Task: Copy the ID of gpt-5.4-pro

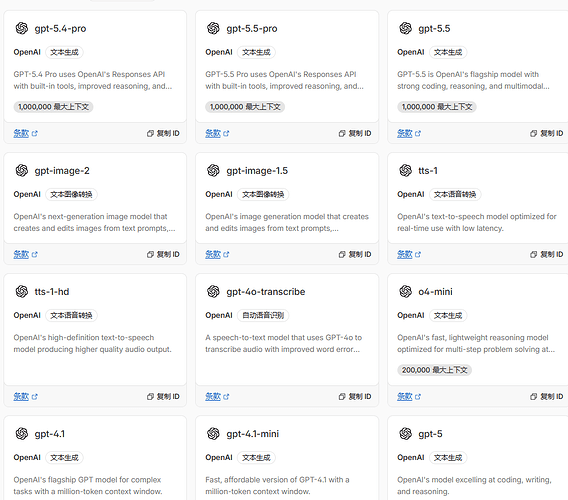Action: pyautogui.click(x=163, y=133)
